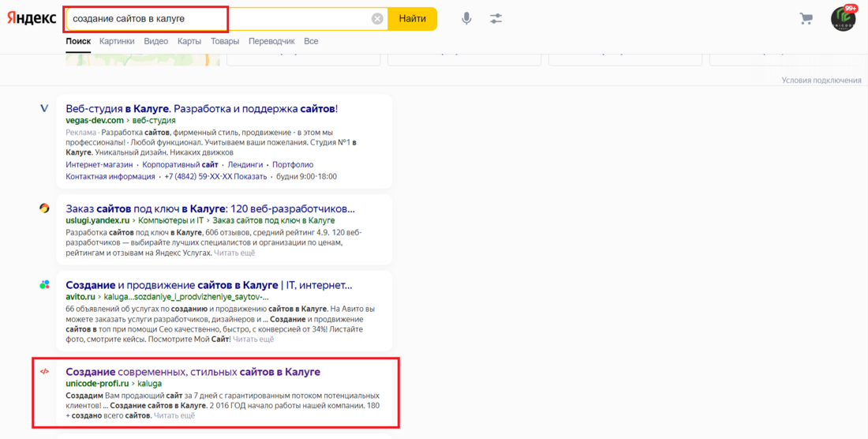
Task: Click the uslugi.yandex.ru URL
Action: click(97, 220)
